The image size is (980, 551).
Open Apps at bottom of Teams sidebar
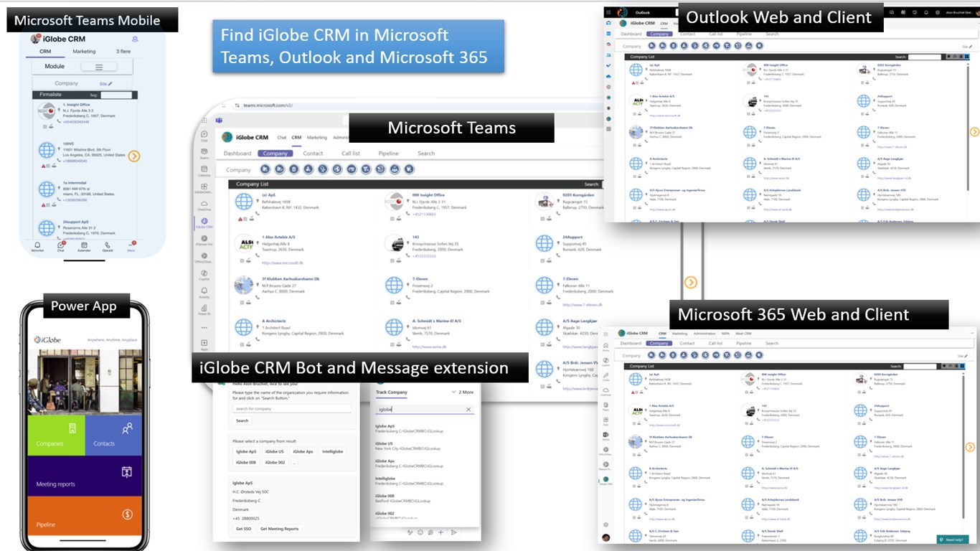pos(204,344)
